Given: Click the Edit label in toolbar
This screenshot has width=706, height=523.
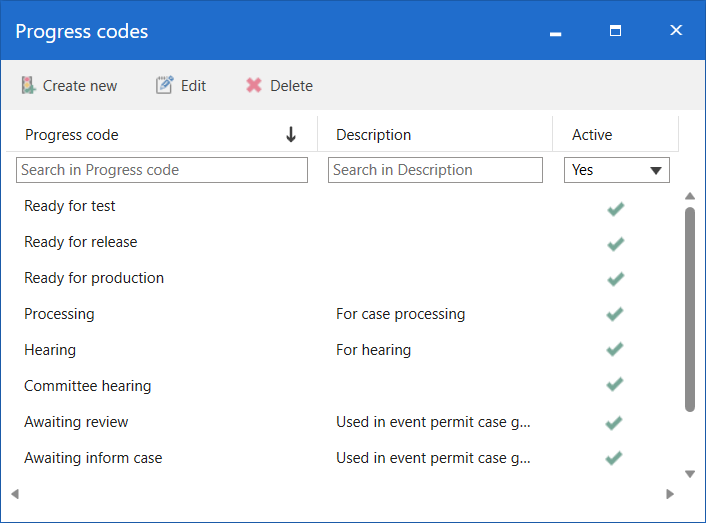Looking at the screenshot, I should click(193, 86).
